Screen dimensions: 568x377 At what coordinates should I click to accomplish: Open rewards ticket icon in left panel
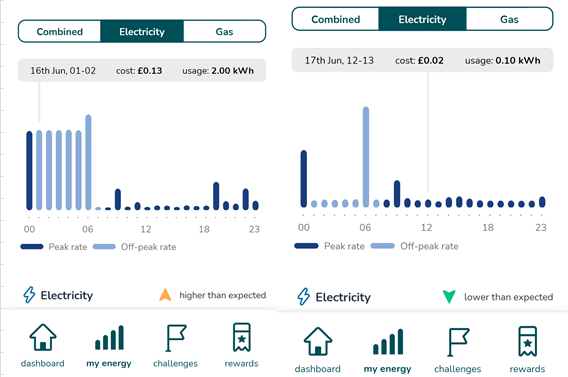242,337
